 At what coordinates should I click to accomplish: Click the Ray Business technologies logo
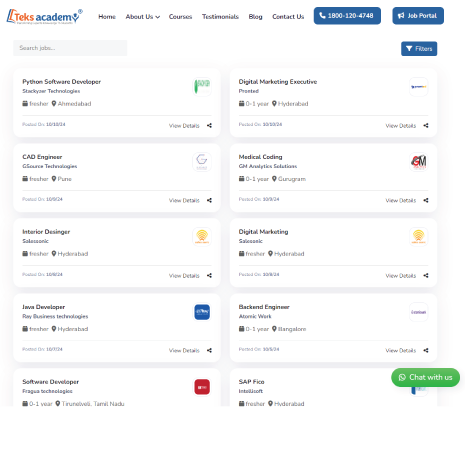[202, 312]
